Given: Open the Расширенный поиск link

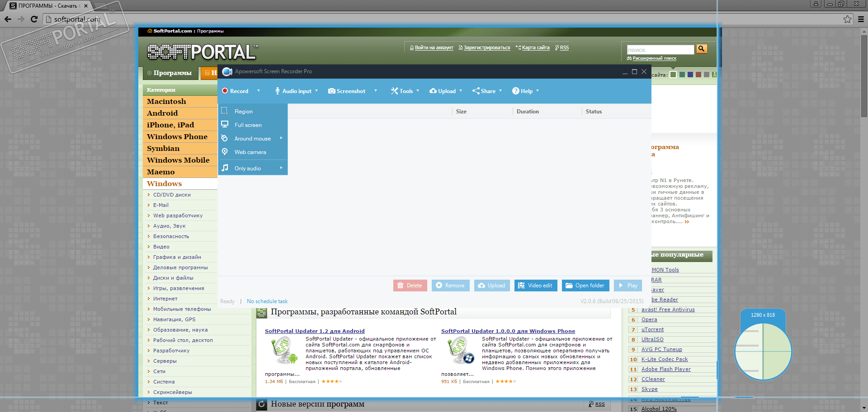Looking at the screenshot, I should (x=654, y=58).
